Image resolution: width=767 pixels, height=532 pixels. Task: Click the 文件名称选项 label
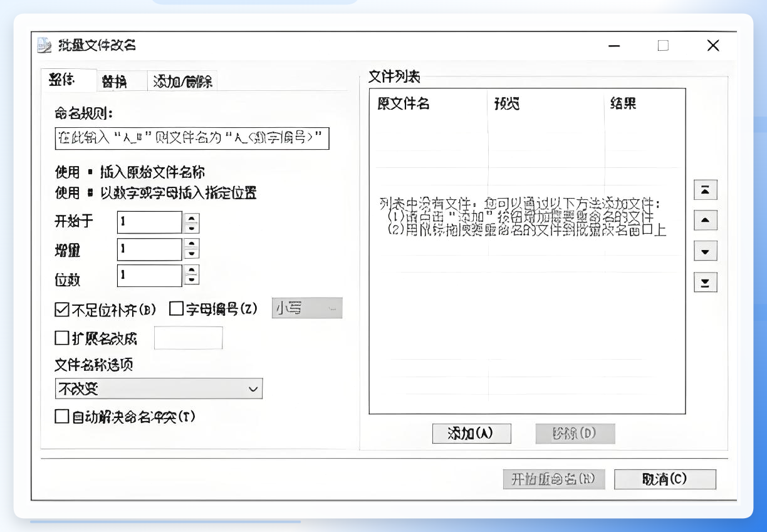[94, 365]
